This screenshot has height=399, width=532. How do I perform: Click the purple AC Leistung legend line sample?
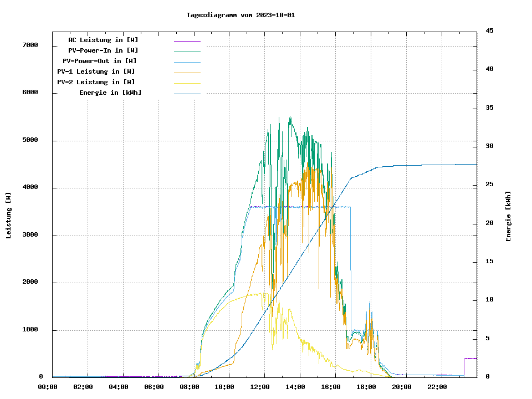point(187,41)
